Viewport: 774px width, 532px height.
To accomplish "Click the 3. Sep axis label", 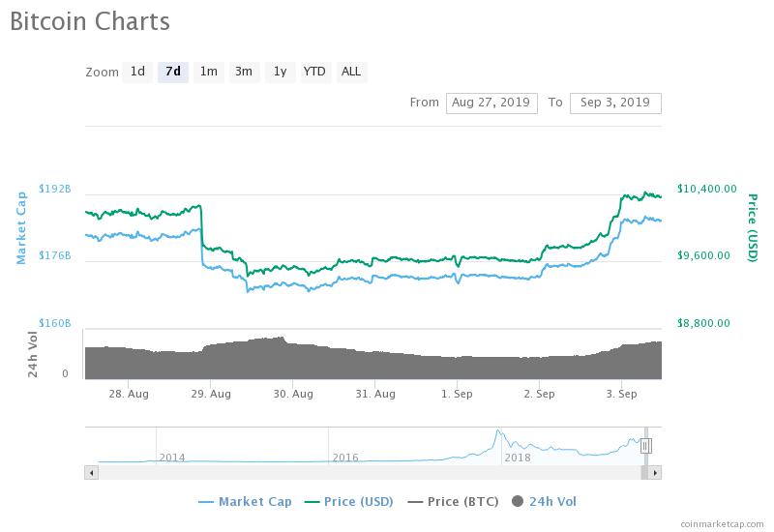I will click(621, 394).
